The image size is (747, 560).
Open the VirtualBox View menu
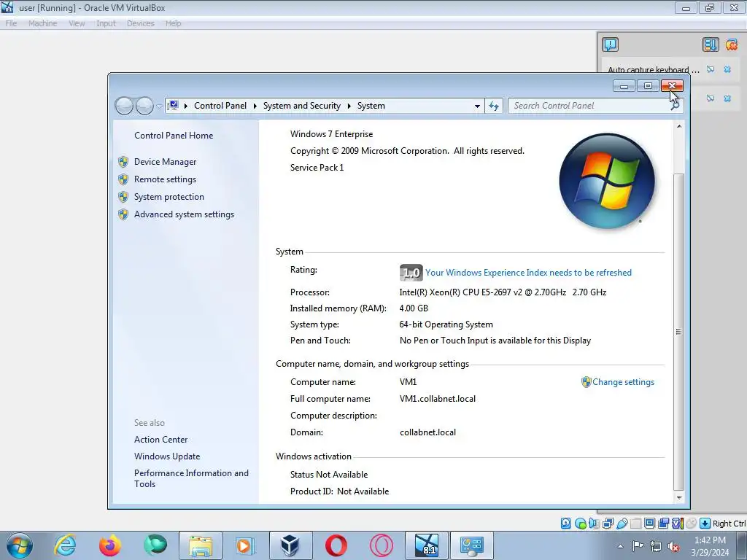pyautogui.click(x=76, y=23)
